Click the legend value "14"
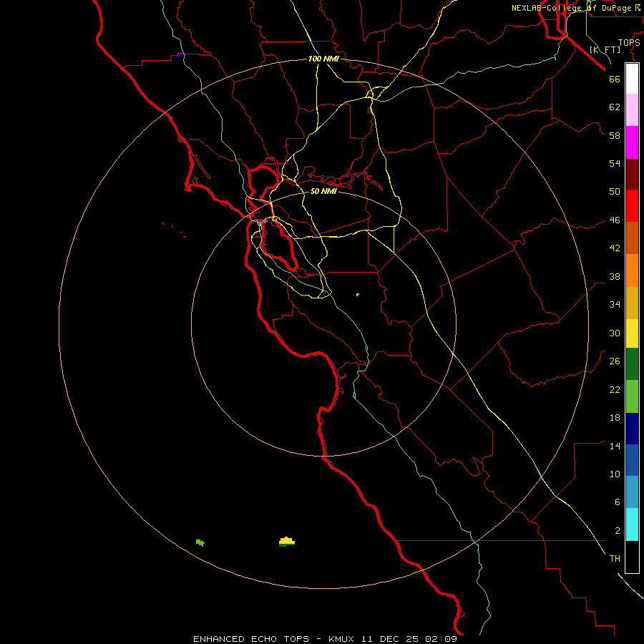This screenshot has width=644, height=644. pyautogui.click(x=615, y=446)
